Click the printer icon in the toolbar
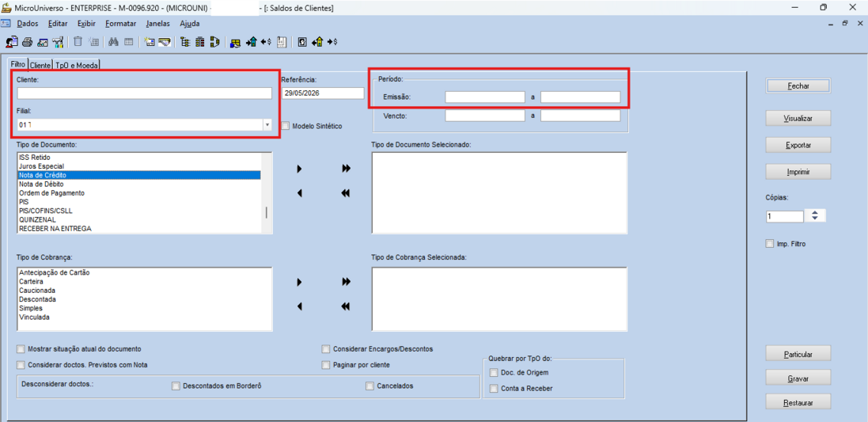The image size is (868, 422). pos(27,42)
